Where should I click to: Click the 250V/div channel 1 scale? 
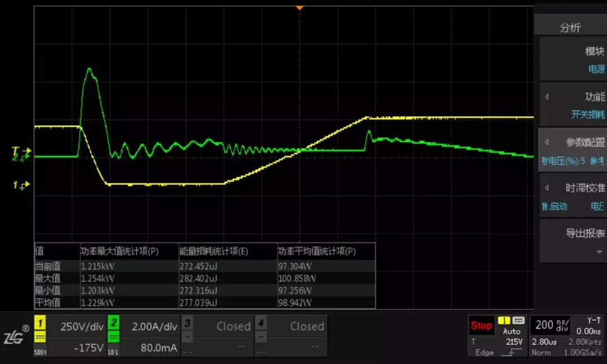(x=82, y=326)
